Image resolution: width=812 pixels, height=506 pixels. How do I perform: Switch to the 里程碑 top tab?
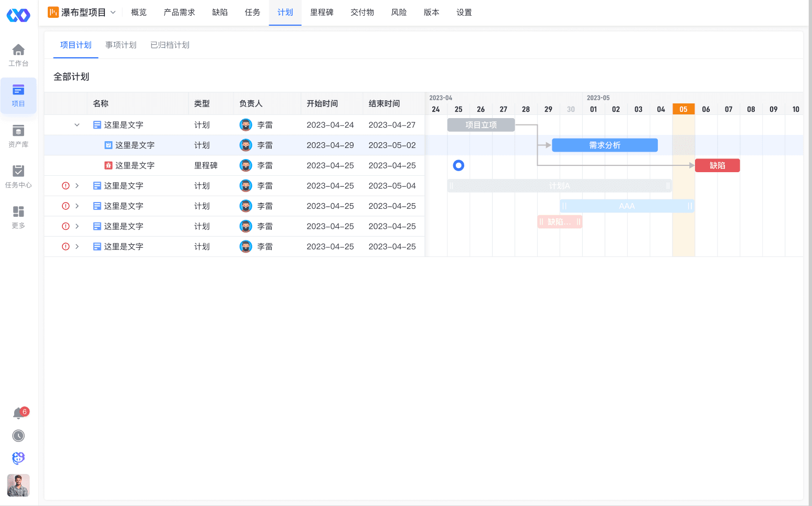pos(322,13)
